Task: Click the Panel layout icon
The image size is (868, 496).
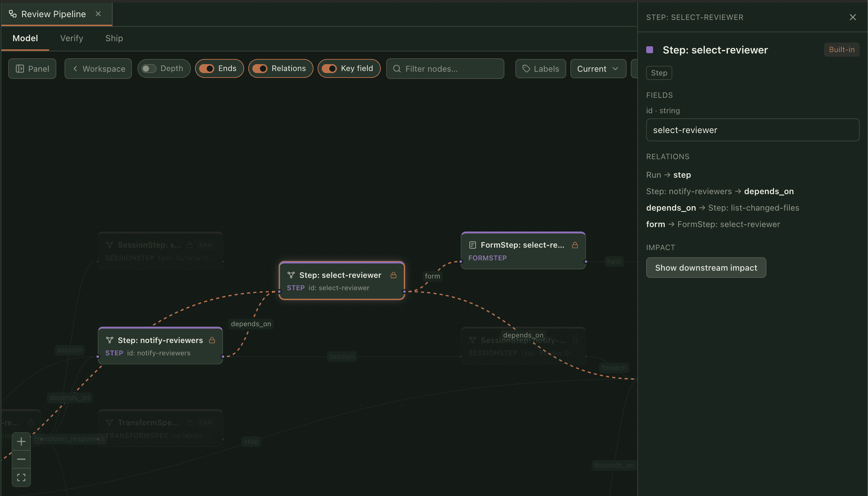Action: pos(20,69)
